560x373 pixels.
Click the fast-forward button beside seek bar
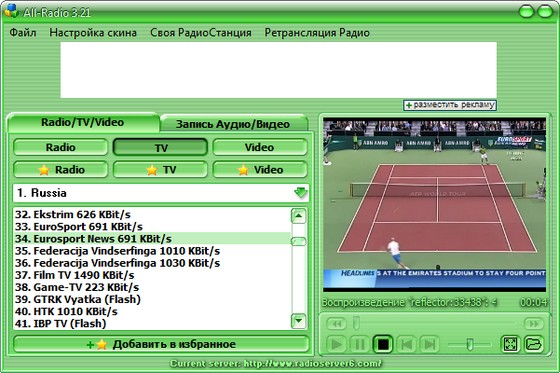click(534, 324)
